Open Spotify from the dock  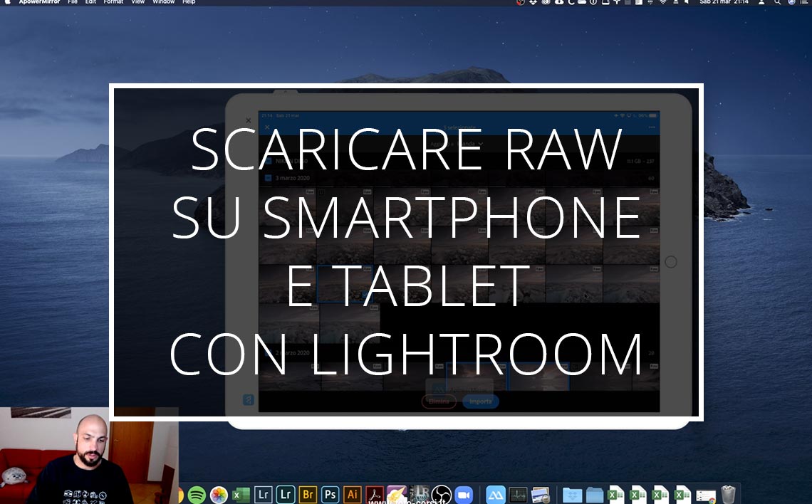197,495
